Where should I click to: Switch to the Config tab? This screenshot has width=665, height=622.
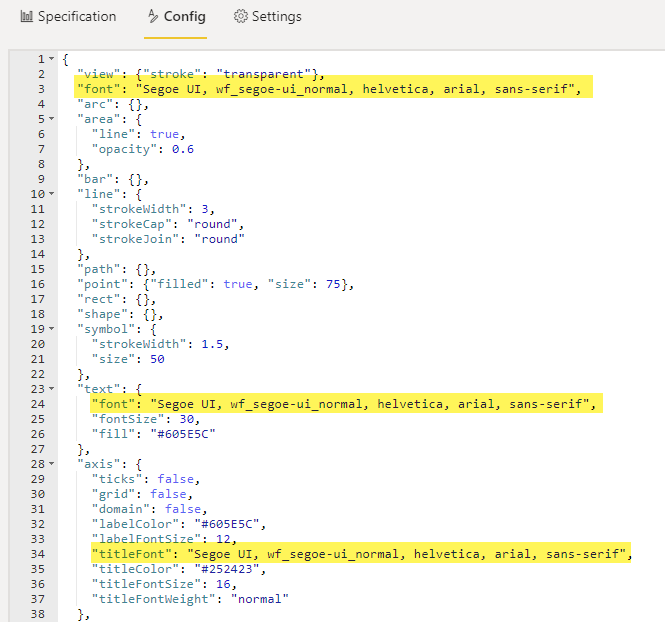pos(176,17)
